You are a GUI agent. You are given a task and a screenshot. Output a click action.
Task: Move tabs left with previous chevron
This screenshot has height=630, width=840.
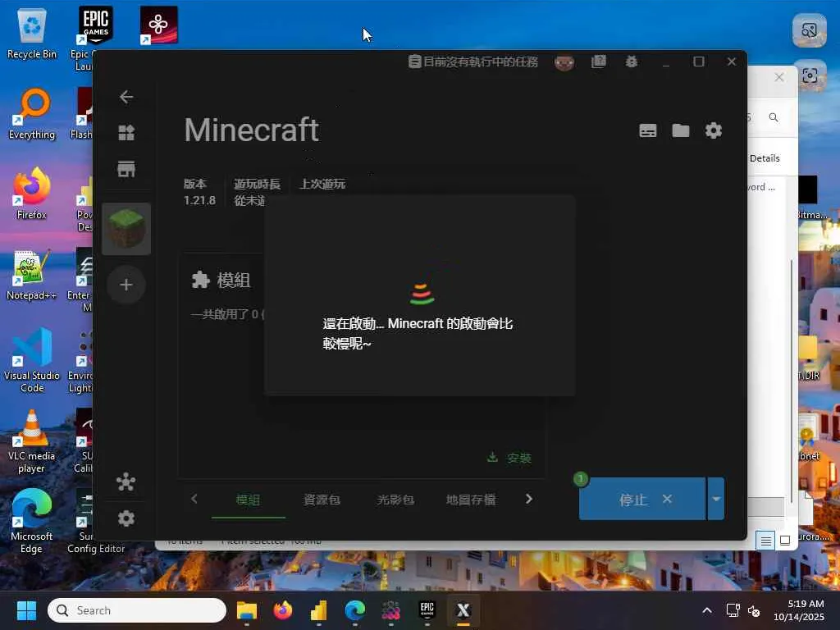tap(194, 499)
